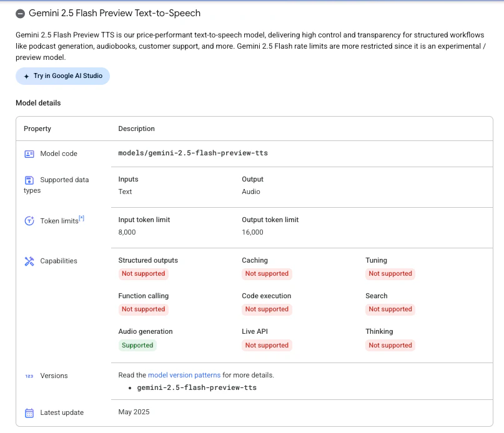Viewport: 504px width, 433px height.
Task: Collapse the Gemini 2.5 Flash Preview Text-to-Speech section
Action: pos(20,14)
